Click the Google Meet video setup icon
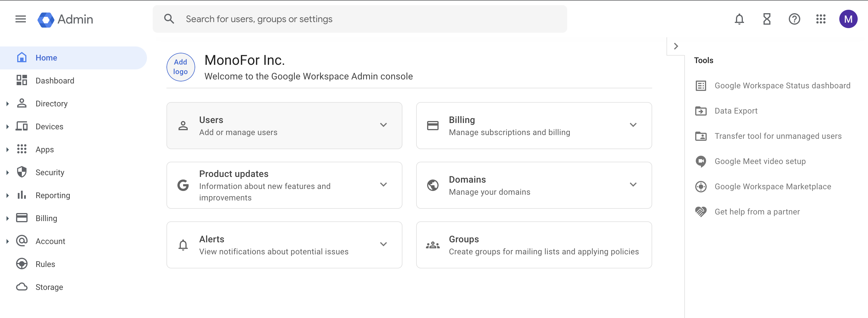The height and width of the screenshot is (318, 868). tap(701, 161)
